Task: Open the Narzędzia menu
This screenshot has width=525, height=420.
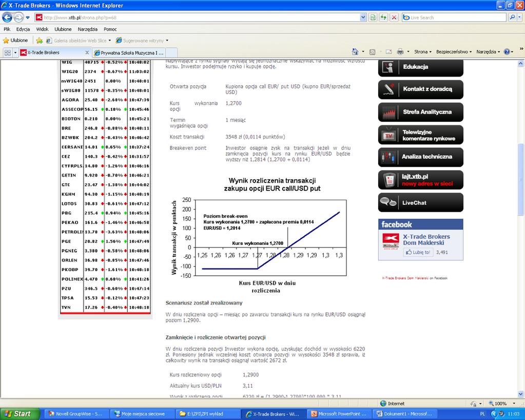Action: [88, 29]
